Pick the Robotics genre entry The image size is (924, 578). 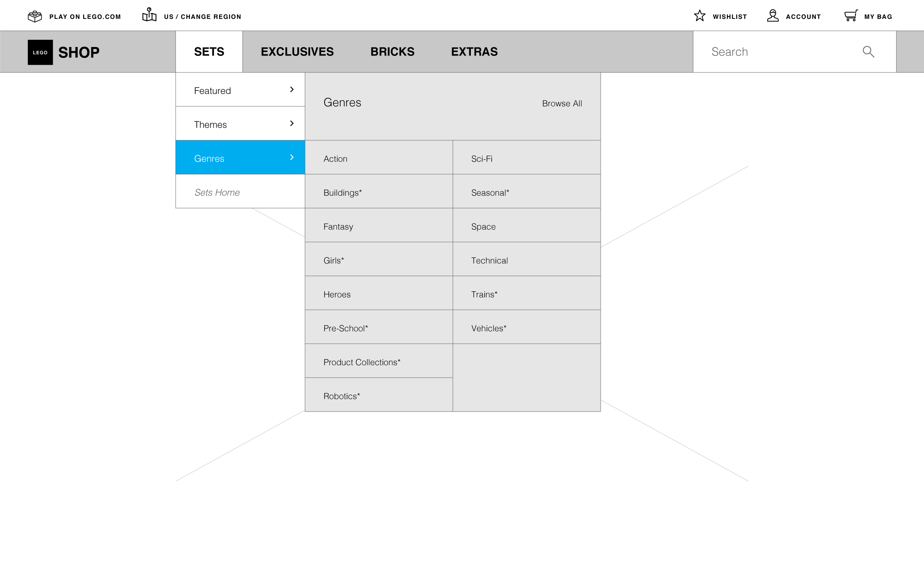[341, 397]
